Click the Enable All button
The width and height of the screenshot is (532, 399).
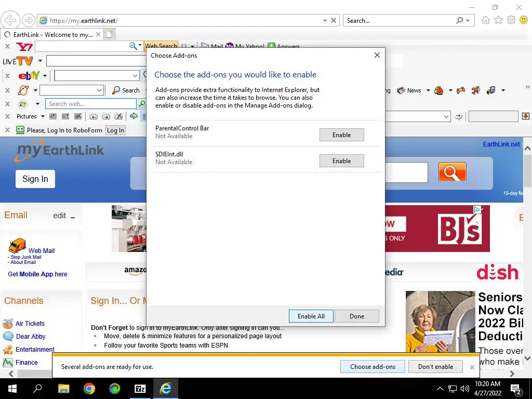311,316
